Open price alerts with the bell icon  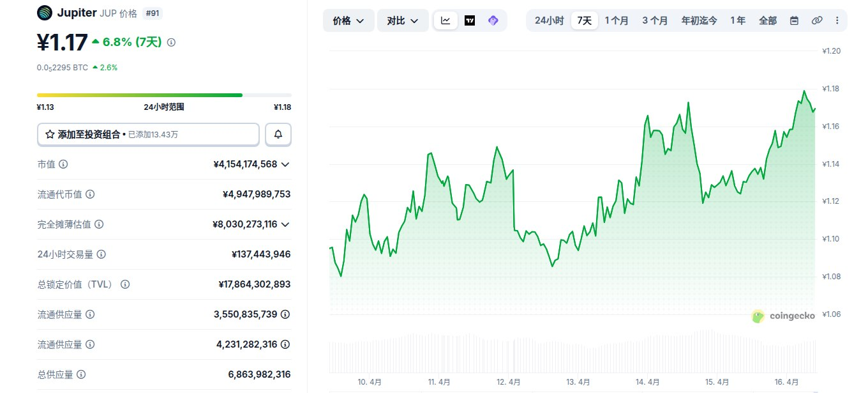pos(278,134)
